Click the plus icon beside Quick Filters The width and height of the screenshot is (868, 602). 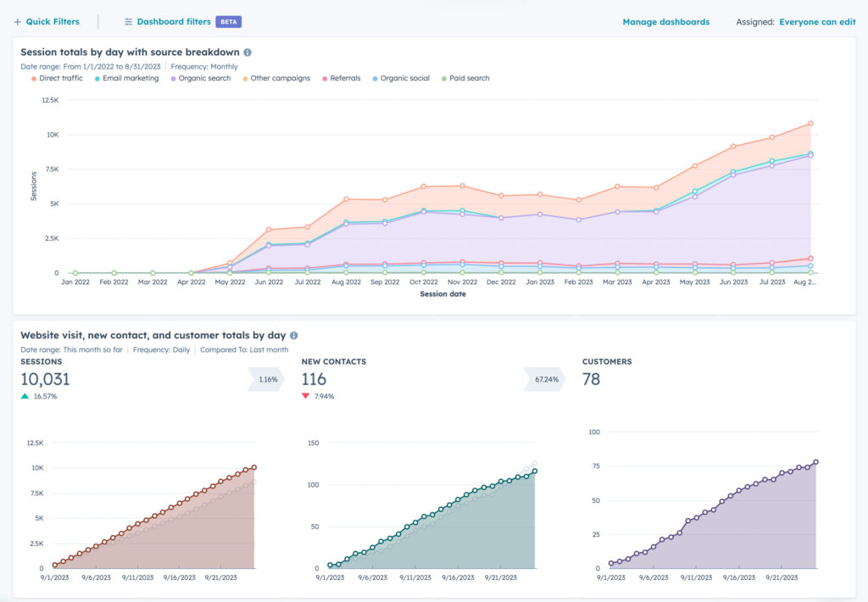pos(17,22)
